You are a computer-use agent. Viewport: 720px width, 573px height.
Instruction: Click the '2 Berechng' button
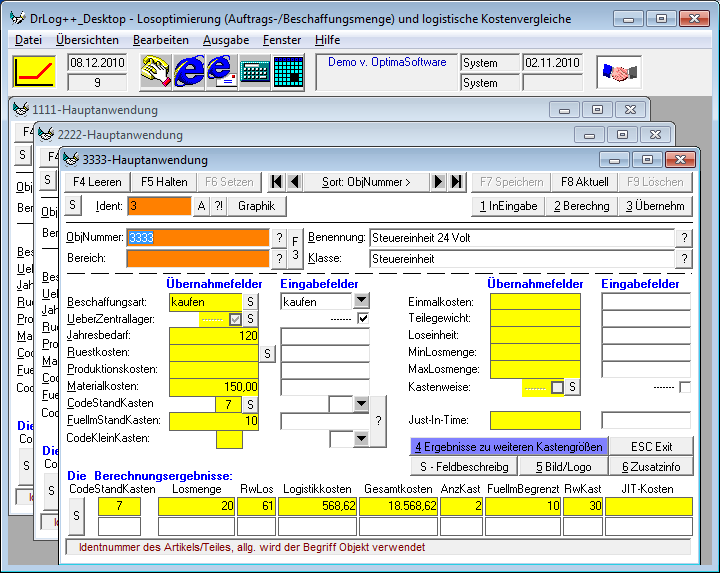point(579,206)
